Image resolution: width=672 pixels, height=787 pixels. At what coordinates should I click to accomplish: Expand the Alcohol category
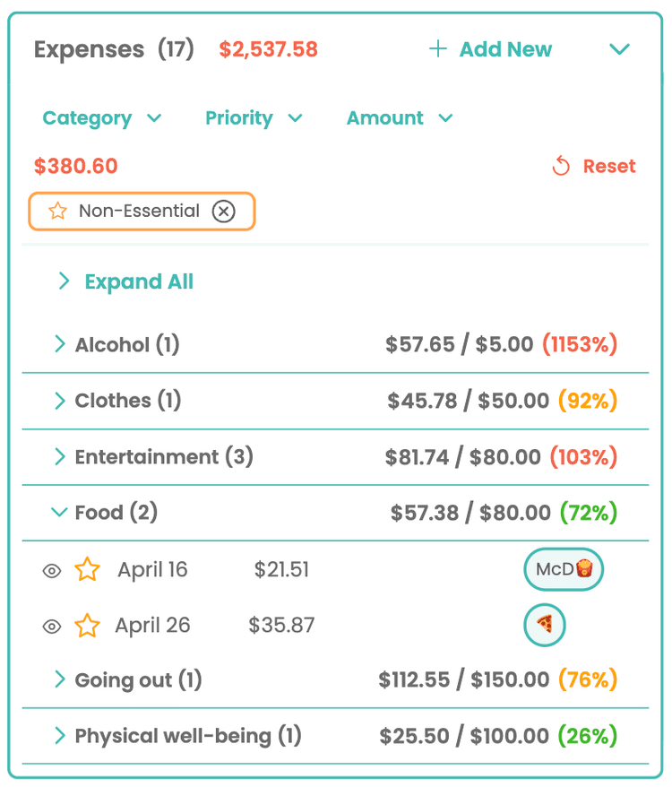pyautogui.click(x=59, y=344)
